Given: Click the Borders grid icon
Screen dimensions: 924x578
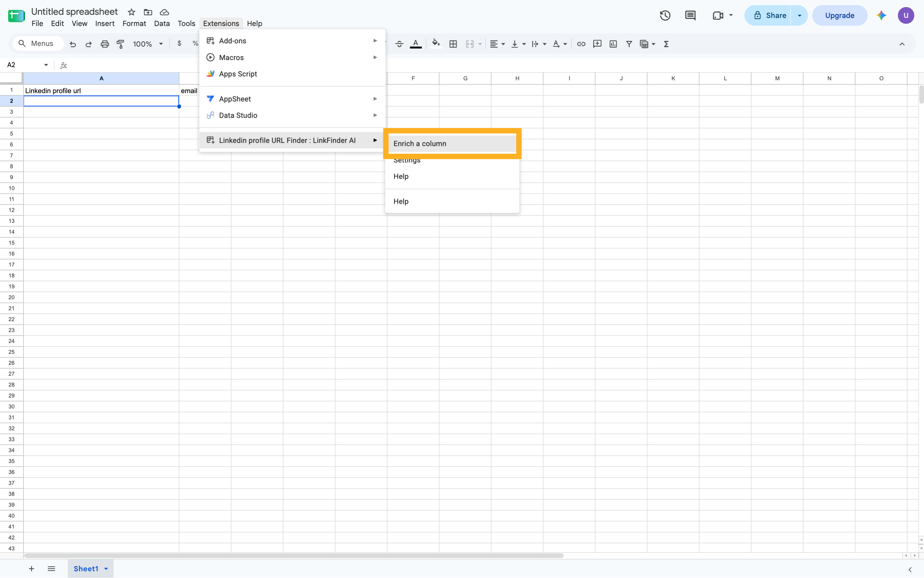Looking at the screenshot, I should point(453,44).
